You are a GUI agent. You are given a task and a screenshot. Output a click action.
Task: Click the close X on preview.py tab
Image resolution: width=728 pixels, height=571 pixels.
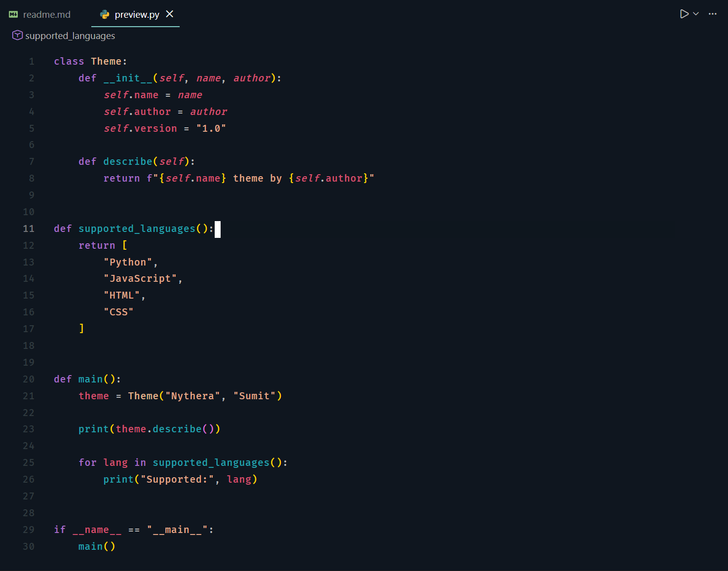(170, 14)
